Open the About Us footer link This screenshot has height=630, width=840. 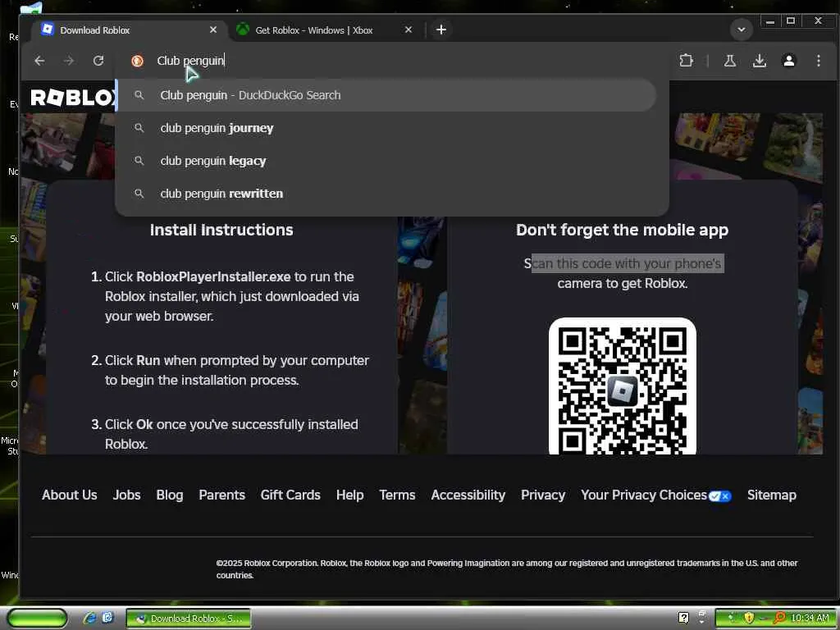pyautogui.click(x=70, y=495)
